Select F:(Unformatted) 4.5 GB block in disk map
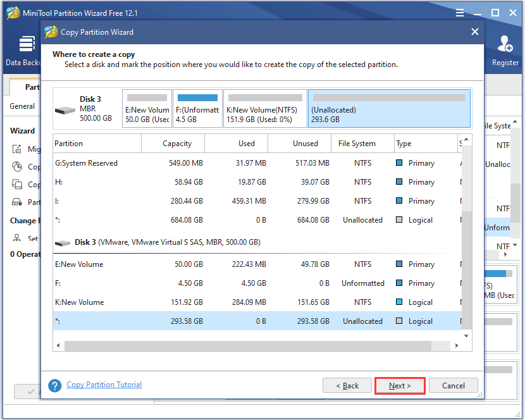 [x=197, y=109]
